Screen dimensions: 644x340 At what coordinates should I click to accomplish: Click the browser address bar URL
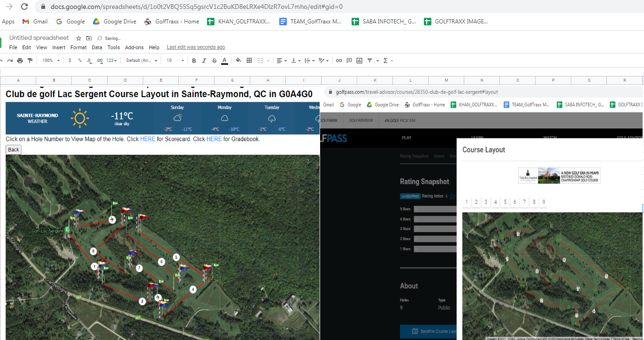point(197,7)
